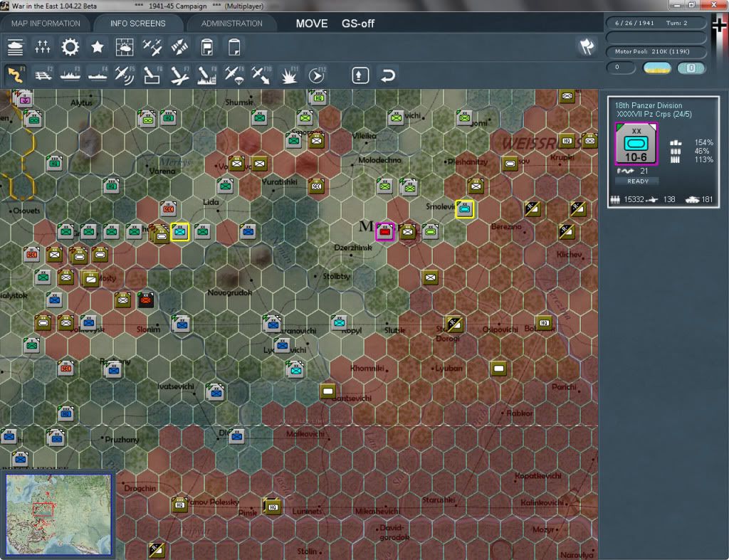Image resolution: width=729 pixels, height=560 pixels.
Task: Open the blank clipboard report icon
Action: point(234,47)
